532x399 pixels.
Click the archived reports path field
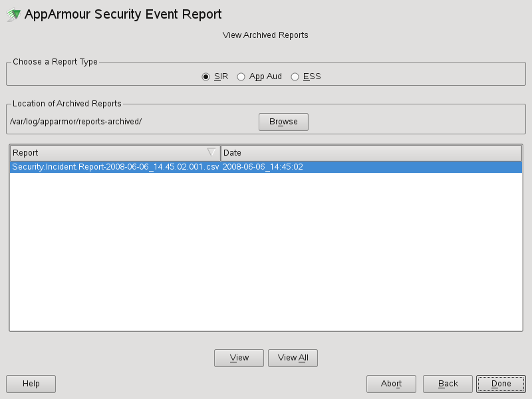click(x=80, y=122)
